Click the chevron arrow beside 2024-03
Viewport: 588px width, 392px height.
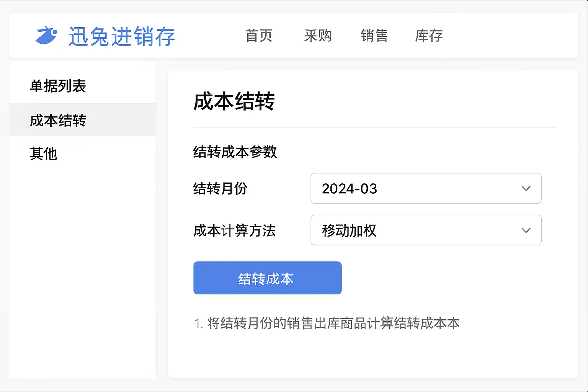[x=526, y=188]
